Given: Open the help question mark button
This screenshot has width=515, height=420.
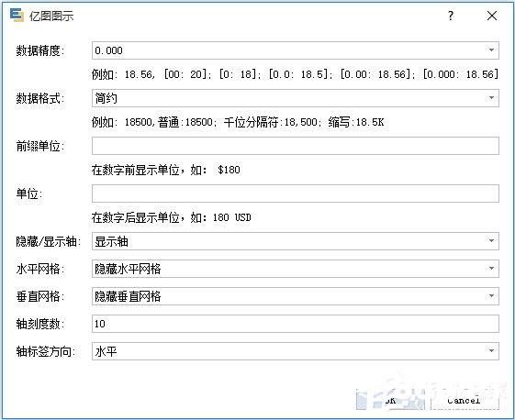Looking at the screenshot, I should click(x=451, y=16).
